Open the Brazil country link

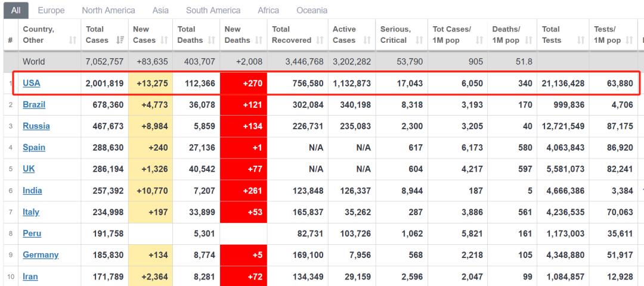[34, 105]
